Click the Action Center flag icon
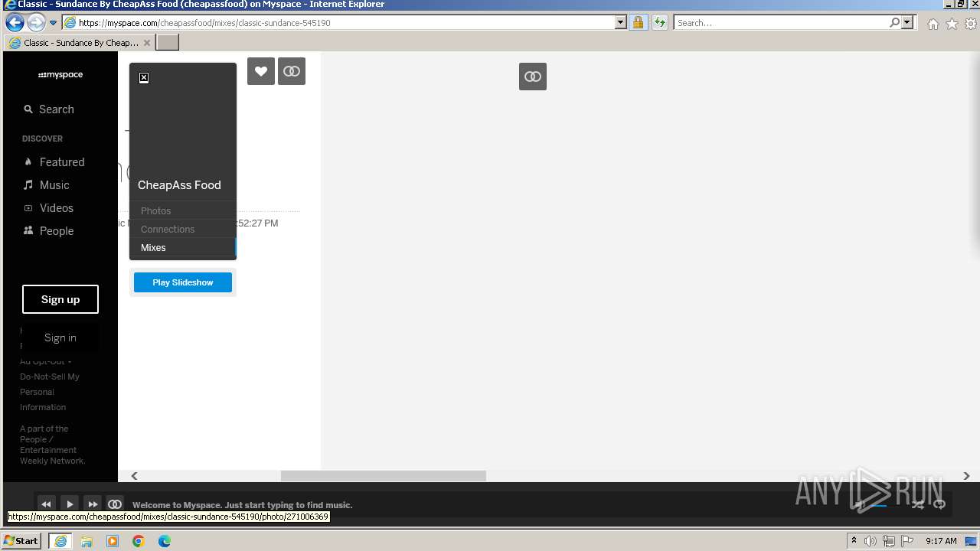 click(x=907, y=541)
